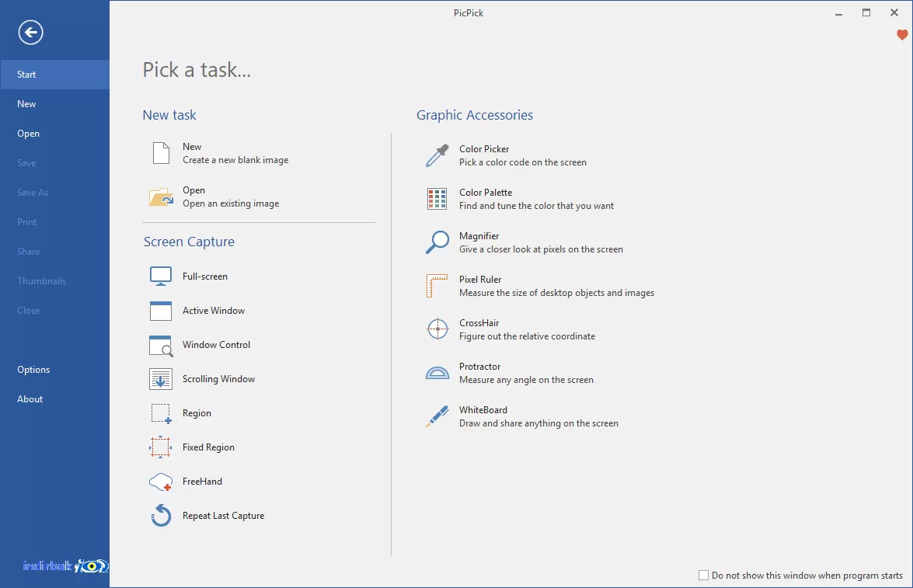Click the folder Open icon

[x=161, y=197]
